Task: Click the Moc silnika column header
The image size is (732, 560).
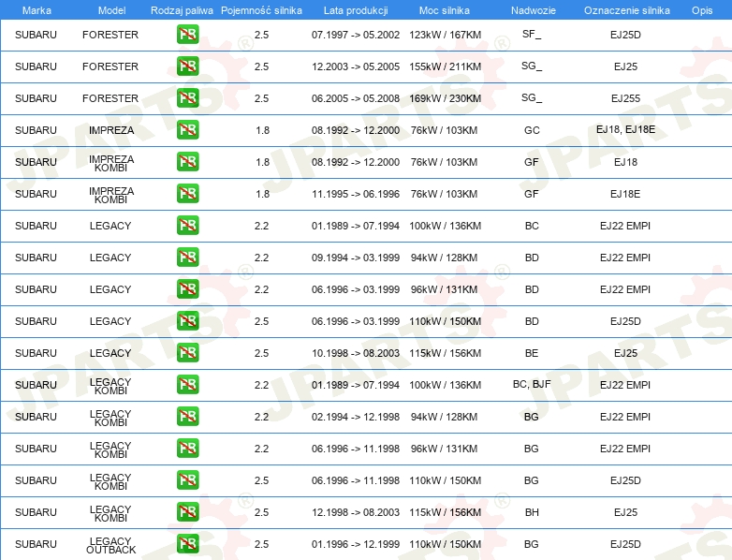Action: (445, 10)
